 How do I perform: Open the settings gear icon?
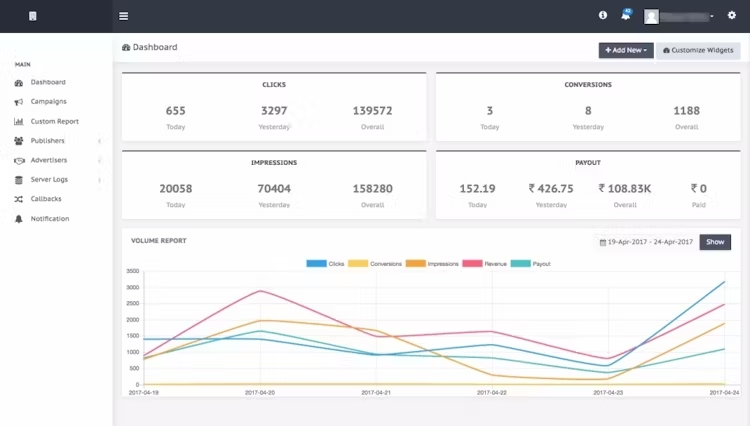coord(732,15)
